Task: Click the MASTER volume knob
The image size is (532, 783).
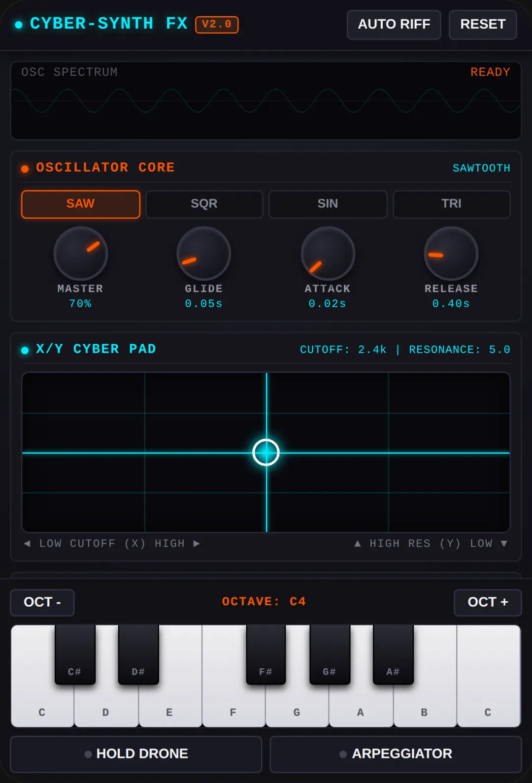Action: (81, 253)
